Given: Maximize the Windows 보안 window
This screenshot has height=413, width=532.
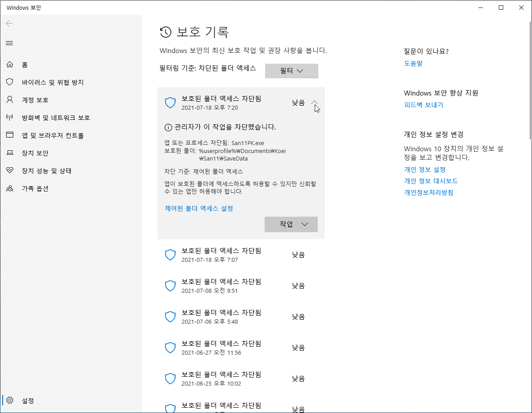Looking at the screenshot, I should tap(501, 8).
